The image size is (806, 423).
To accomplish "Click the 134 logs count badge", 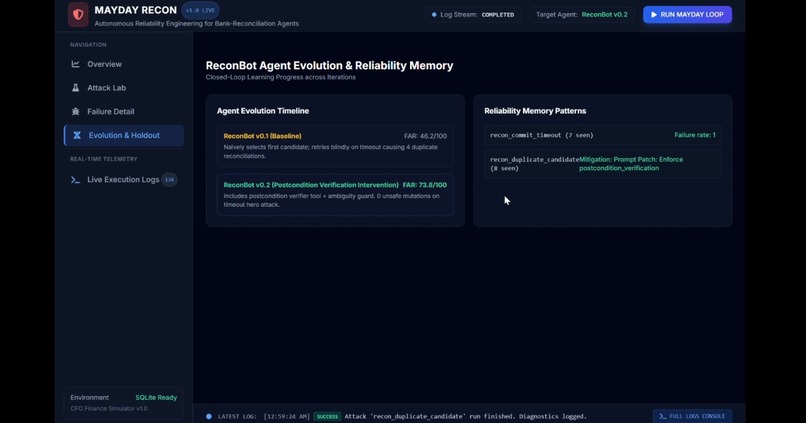I will [x=169, y=180].
